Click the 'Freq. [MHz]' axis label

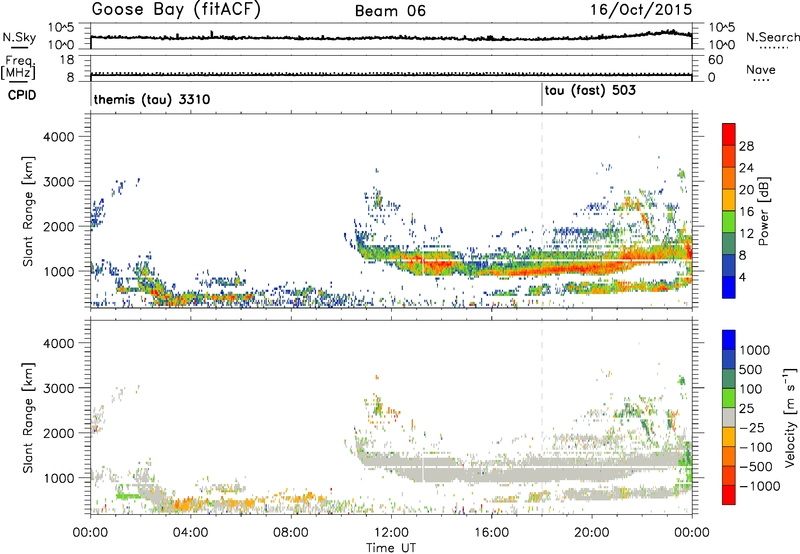tap(18, 68)
